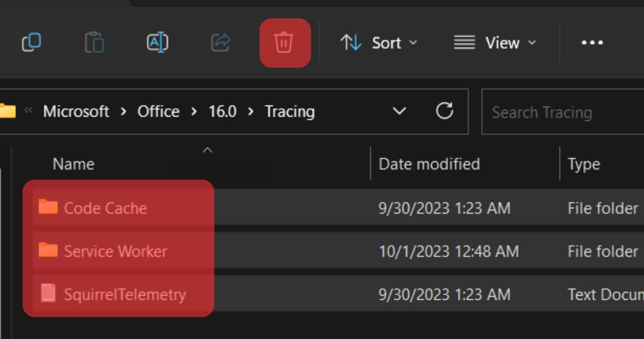Click the Copy toolbar icon
Screen dimensions: 644x339
(x=32, y=43)
